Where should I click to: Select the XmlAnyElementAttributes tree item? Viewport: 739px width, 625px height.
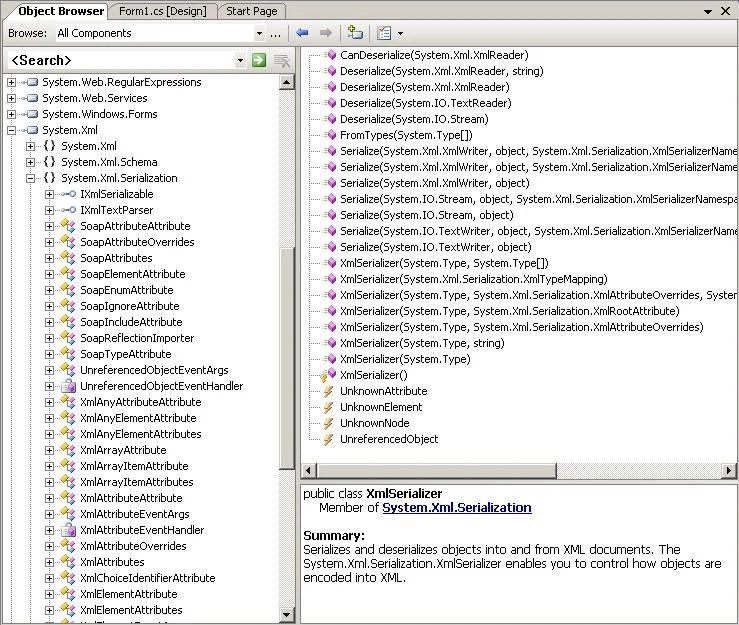[x=140, y=435]
